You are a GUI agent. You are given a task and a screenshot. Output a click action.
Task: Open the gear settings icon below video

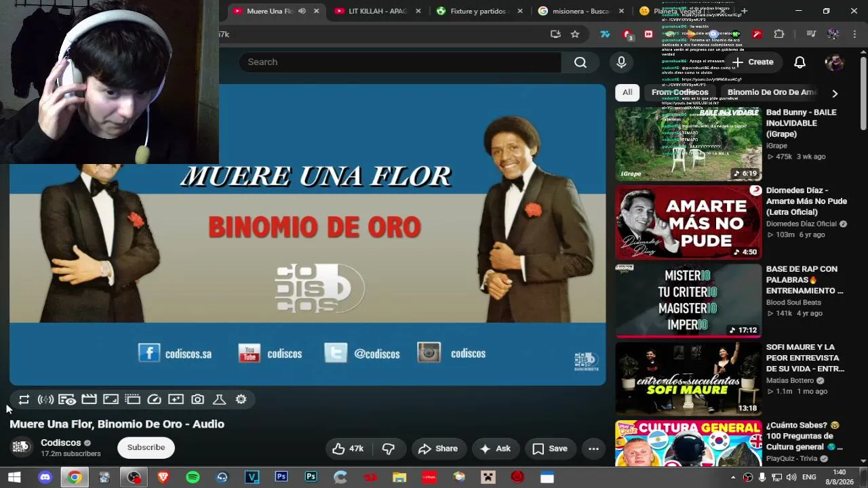pos(241,400)
